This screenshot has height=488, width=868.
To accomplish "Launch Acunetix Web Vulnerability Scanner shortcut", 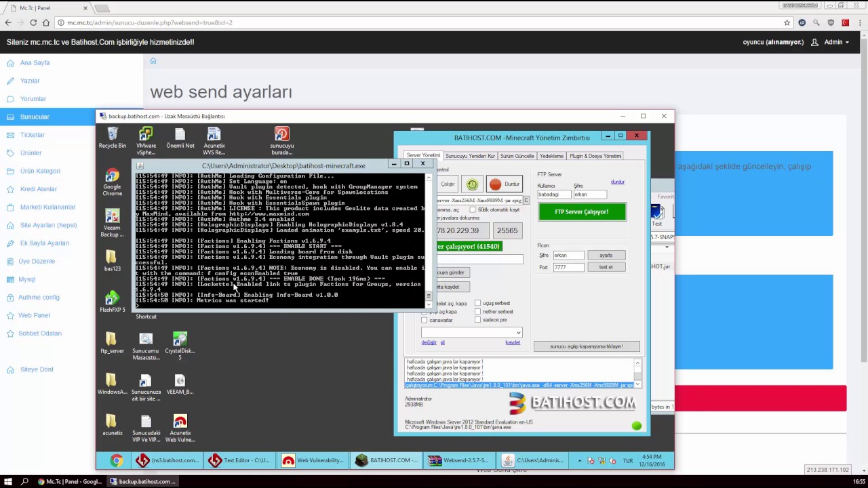I will pyautogui.click(x=180, y=428).
